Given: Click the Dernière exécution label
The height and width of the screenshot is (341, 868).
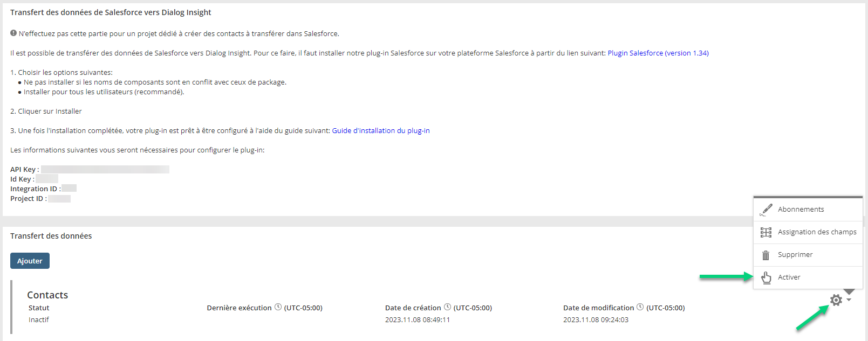Looking at the screenshot, I should click(x=239, y=308).
